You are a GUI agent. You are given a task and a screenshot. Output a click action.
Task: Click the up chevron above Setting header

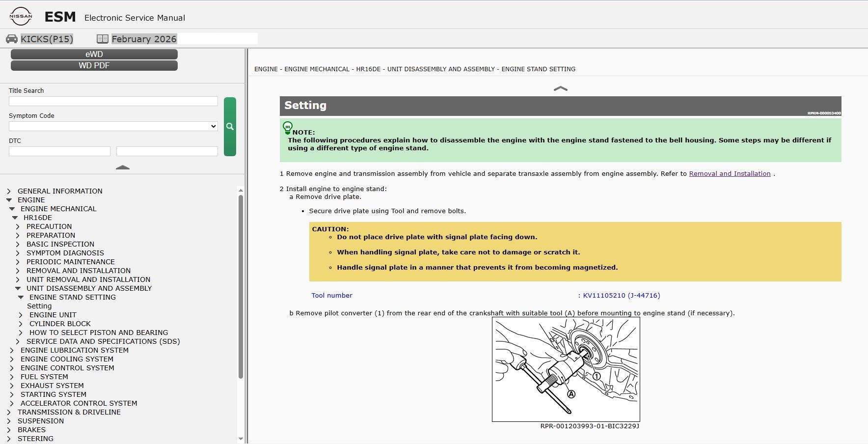(x=560, y=88)
